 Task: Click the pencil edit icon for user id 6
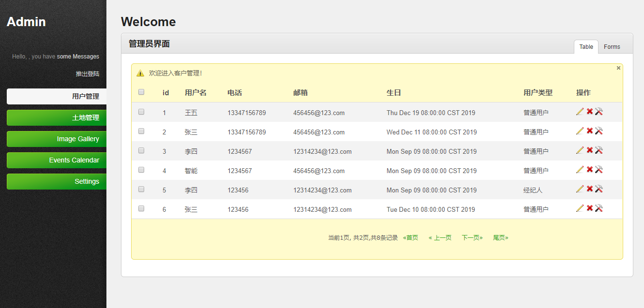pyautogui.click(x=580, y=208)
